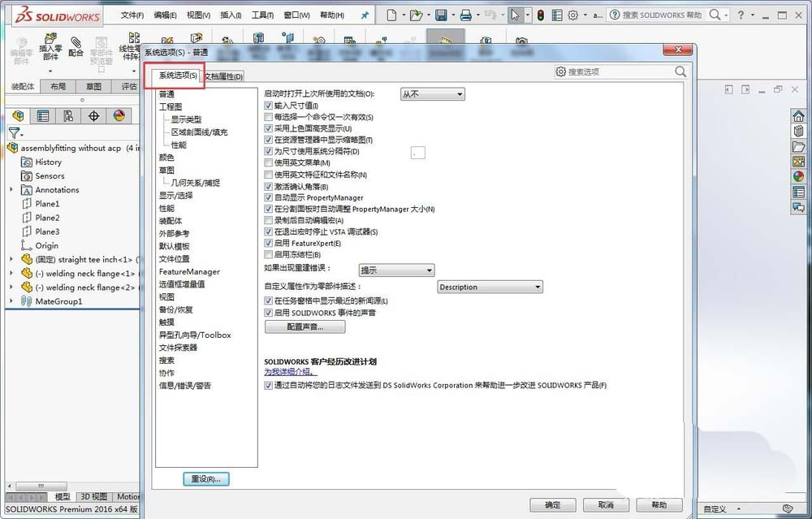Open the 工具(T) menu
Screen dimensions: 812x519
pos(262,15)
